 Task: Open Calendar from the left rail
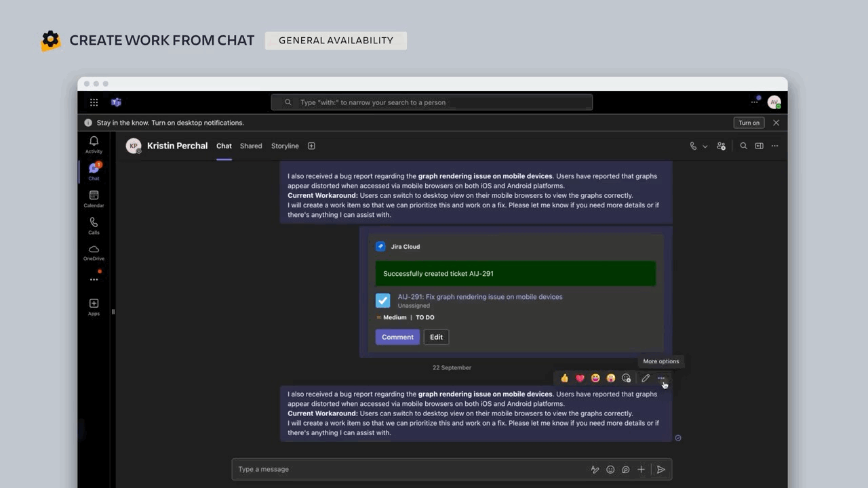click(x=94, y=199)
